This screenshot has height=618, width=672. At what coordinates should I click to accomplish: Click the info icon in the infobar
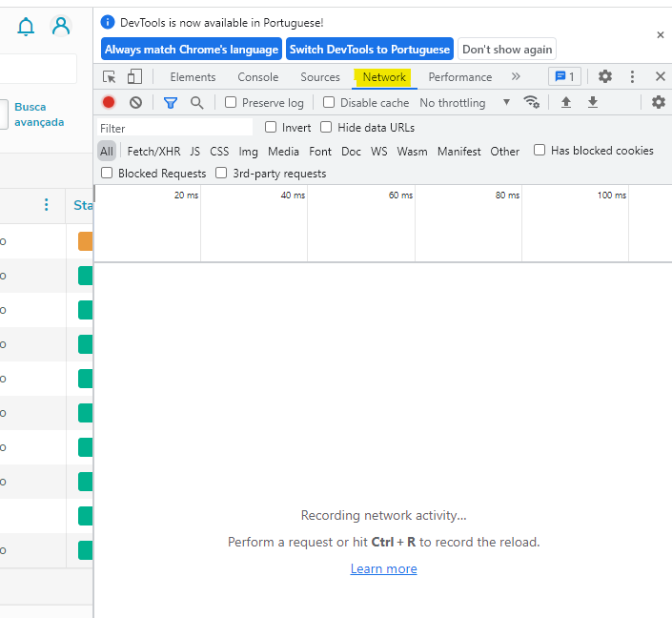click(x=108, y=22)
